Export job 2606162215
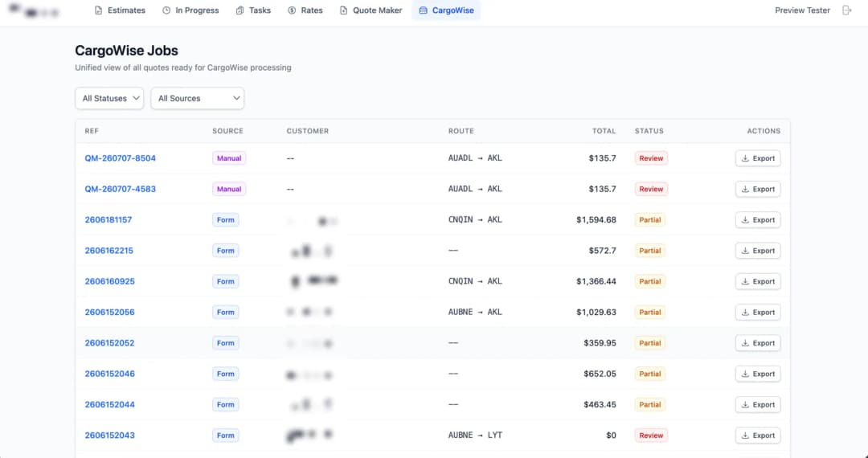The image size is (868, 458). (x=758, y=251)
